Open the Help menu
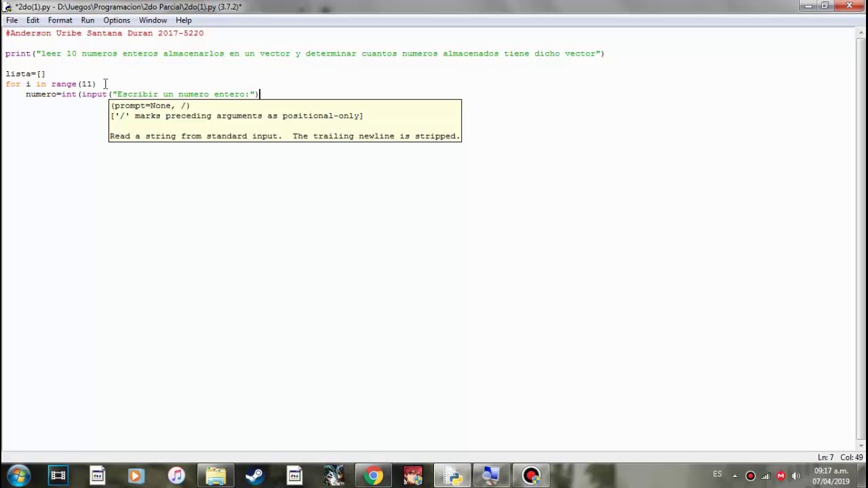This screenshot has width=868, height=488. click(184, 20)
